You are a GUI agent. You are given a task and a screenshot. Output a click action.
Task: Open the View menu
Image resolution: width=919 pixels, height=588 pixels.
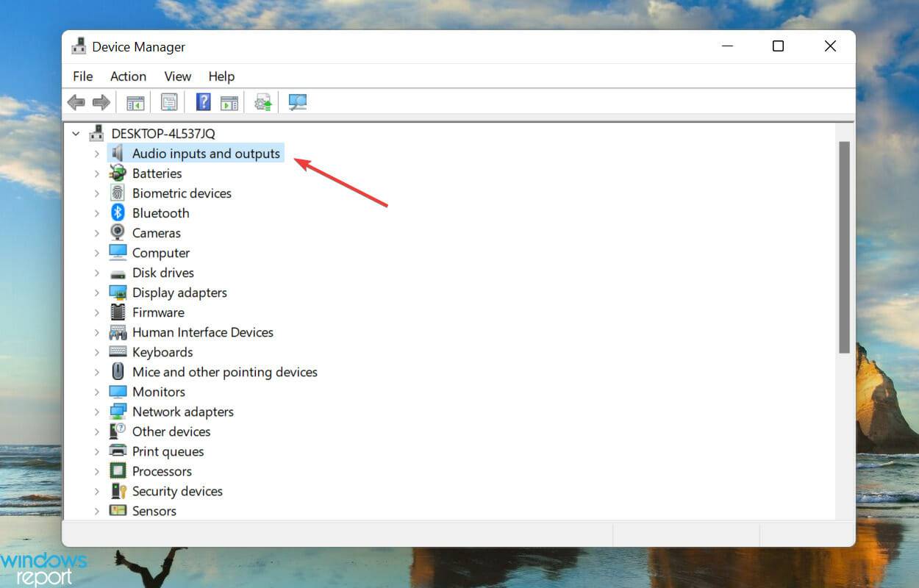tap(177, 76)
